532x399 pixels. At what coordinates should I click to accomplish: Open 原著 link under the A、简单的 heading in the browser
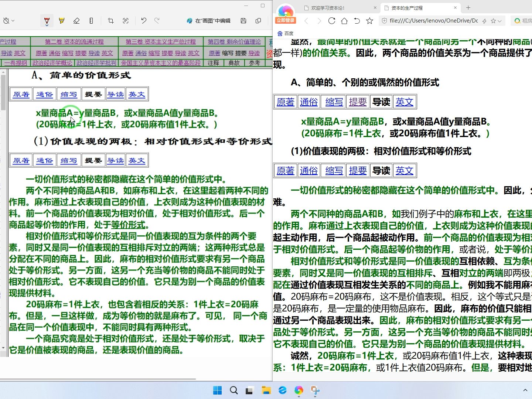[x=286, y=102]
